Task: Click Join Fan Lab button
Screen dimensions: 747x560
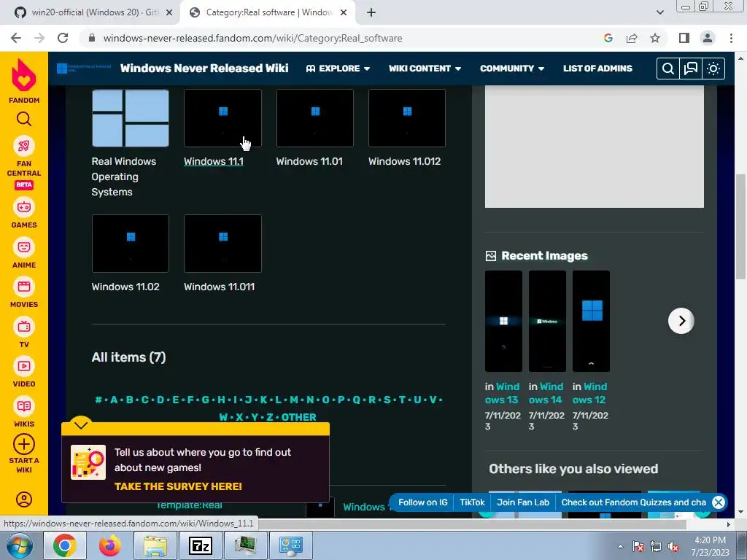Action: (522, 502)
